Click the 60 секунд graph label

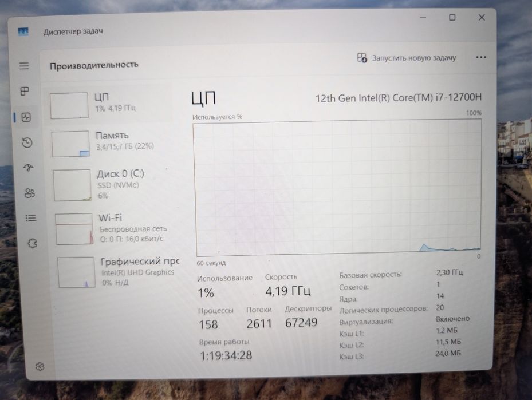211,263
